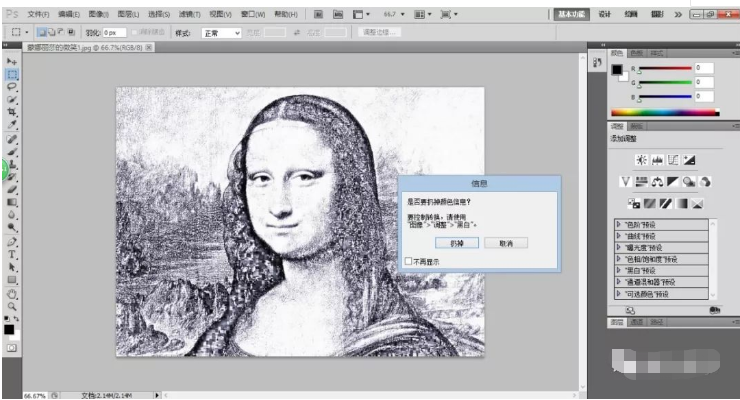740x400 pixels.
Task: Choose the New Selection mode option
Action: tap(42, 33)
